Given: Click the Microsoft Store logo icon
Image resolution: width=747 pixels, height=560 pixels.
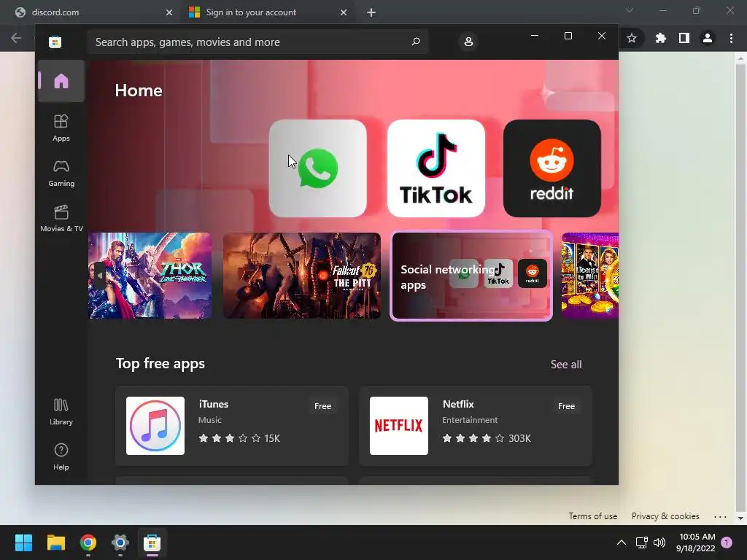Looking at the screenshot, I should [55, 42].
